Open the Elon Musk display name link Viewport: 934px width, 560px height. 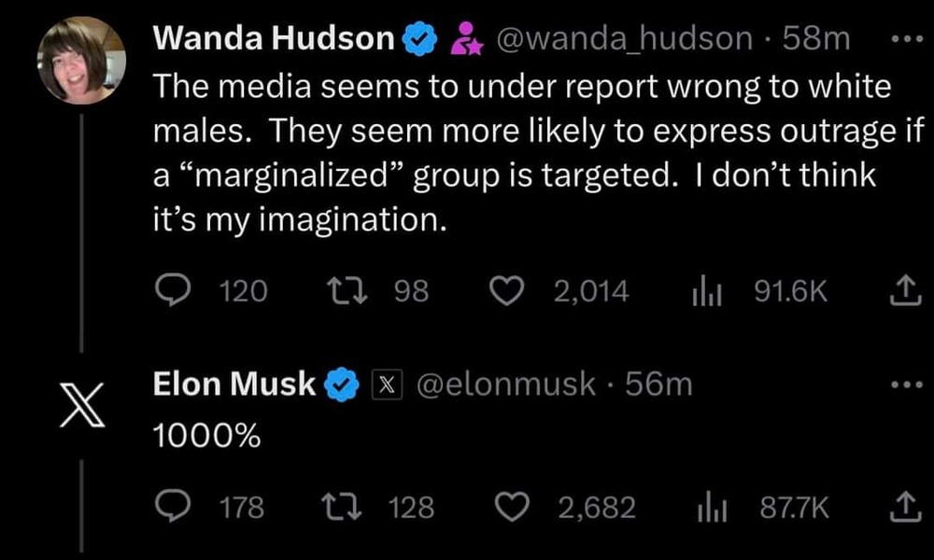coord(234,384)
